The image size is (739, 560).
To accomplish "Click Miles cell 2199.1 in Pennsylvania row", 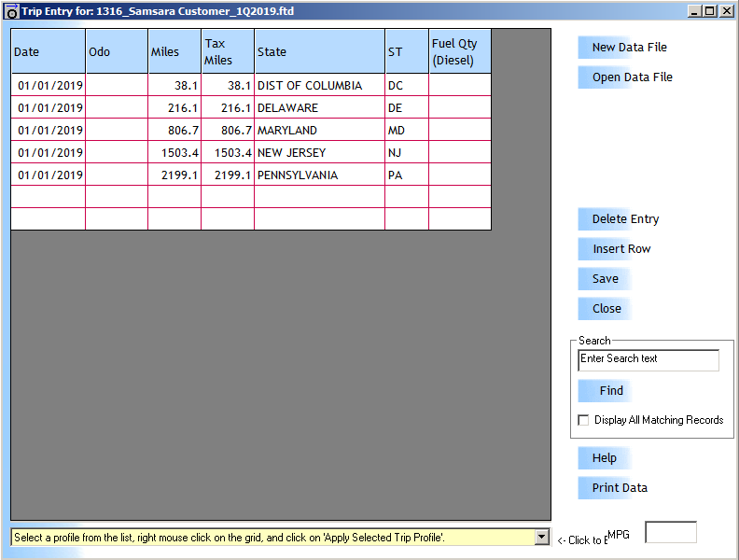I will 174,175.
